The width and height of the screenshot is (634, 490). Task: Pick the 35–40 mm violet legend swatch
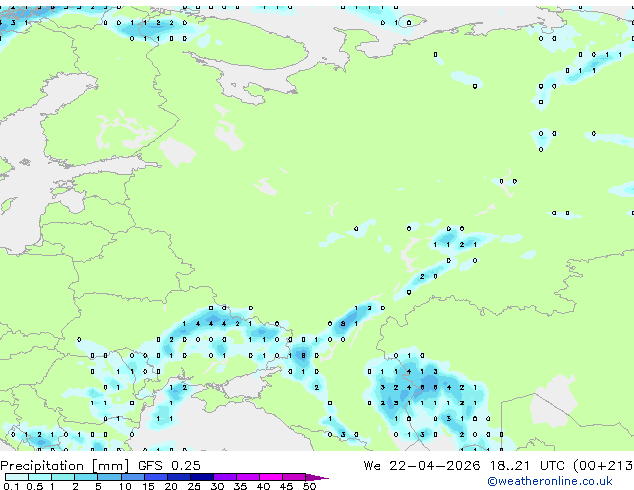pyautogui.click(x=248, y=477)
